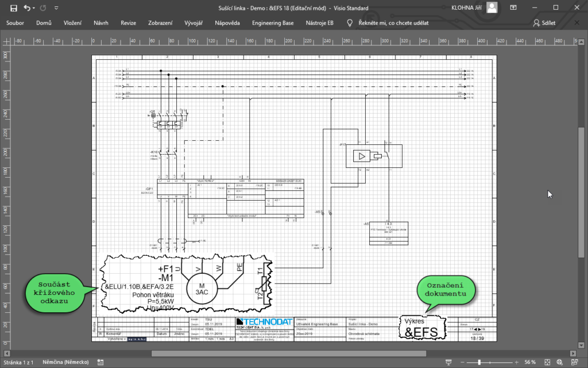
Task: Open the Undo dropdown arrow
Action: point(34,8)
